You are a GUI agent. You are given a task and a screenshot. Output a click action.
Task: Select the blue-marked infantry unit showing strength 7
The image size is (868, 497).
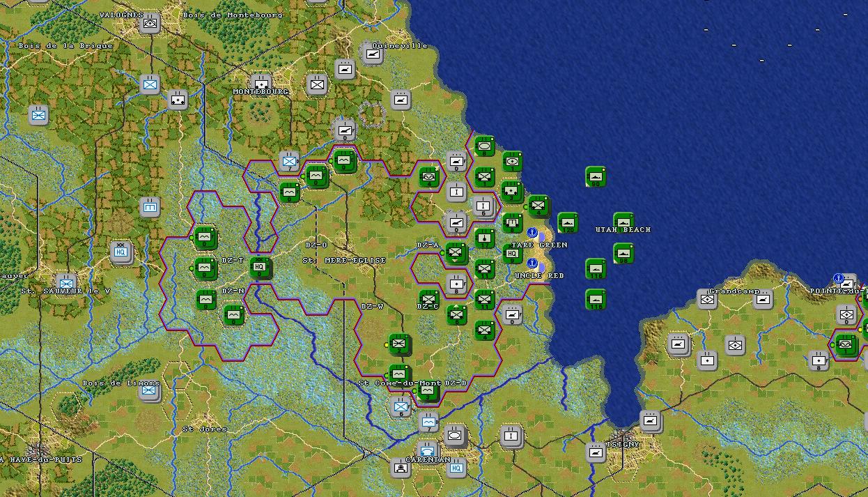click(289, 161)
